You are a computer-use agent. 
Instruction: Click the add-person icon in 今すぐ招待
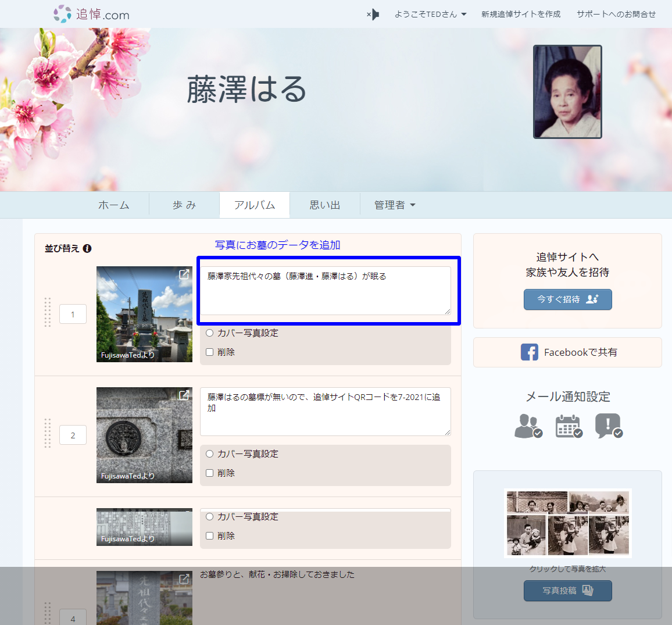tap(592, 299)
